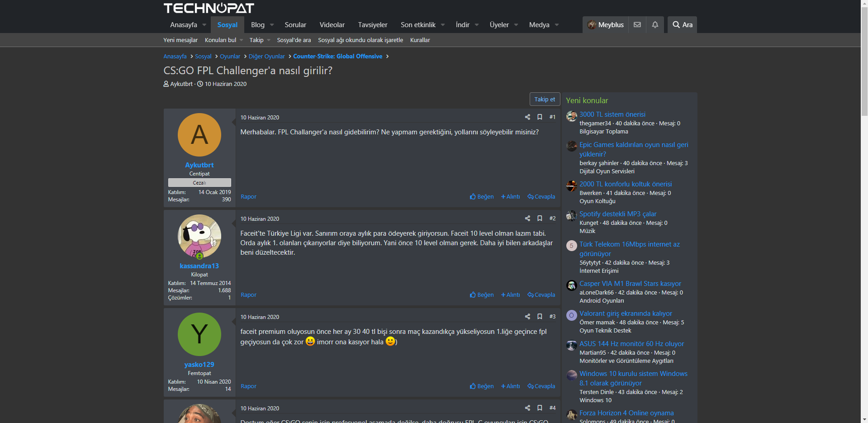Share post #4 via share icon

point(527,408)
